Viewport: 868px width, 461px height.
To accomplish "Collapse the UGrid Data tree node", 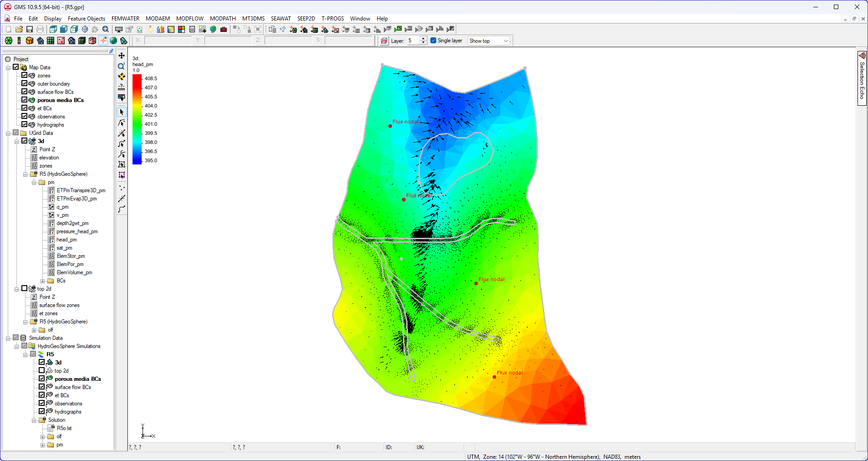I will point(8,133).
